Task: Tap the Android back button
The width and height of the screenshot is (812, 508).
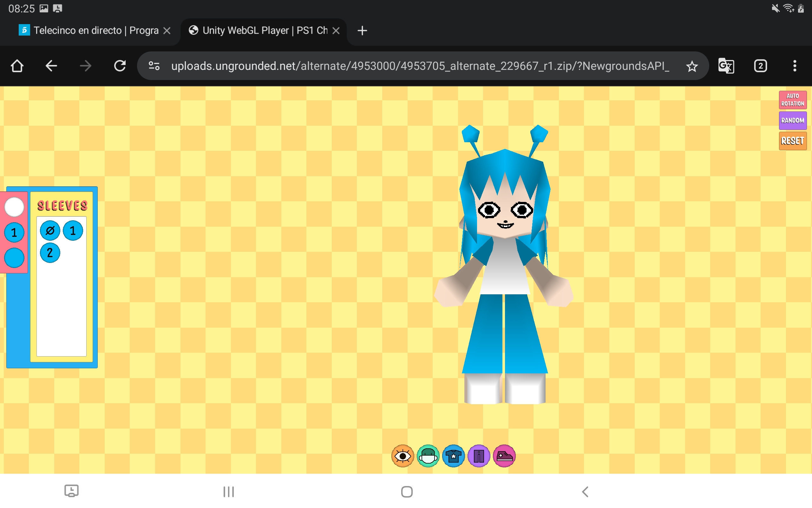Action: tap(585, 491)
